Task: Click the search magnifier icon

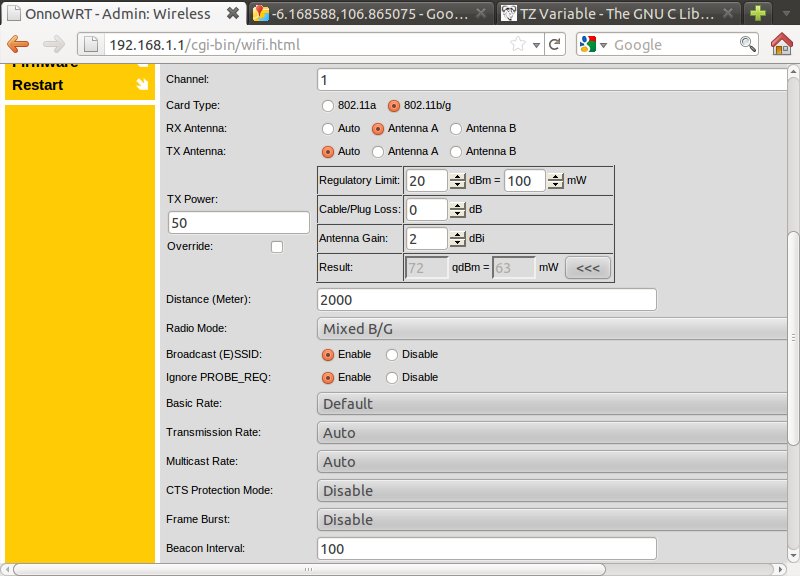Action: tap(747, 45)
